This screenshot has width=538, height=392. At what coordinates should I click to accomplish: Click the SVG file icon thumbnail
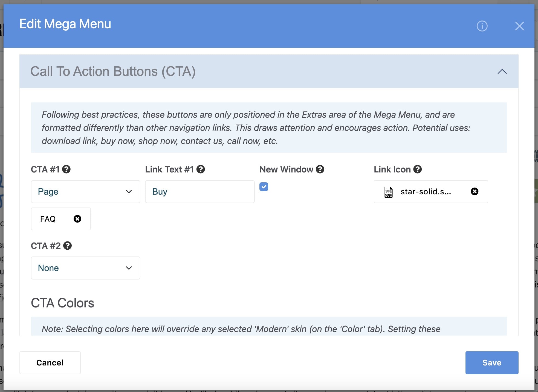coord(388,192)
